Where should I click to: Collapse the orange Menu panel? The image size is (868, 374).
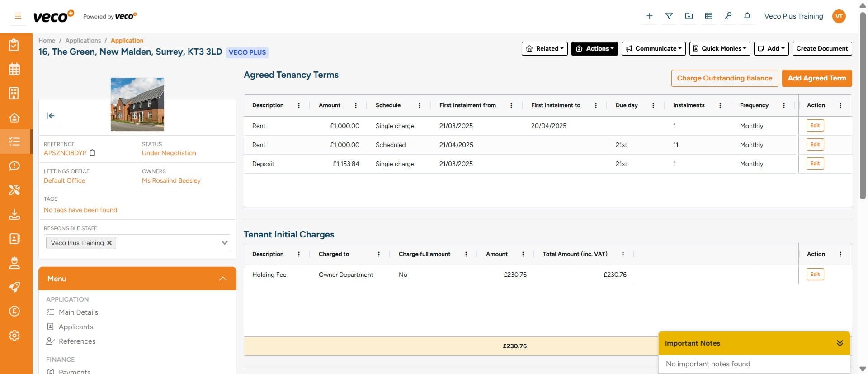223,279
